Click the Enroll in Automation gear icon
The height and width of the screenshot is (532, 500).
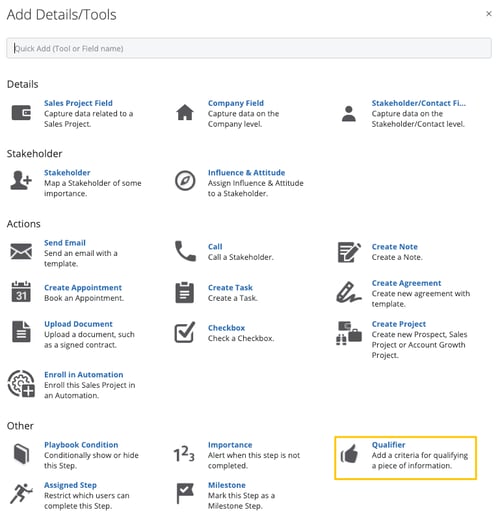[x=21, y=383]
